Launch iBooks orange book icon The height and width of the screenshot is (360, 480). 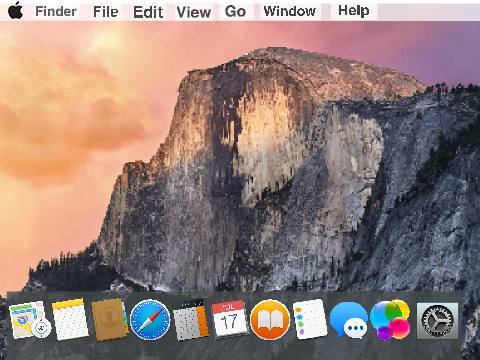[x=270, y=320]
